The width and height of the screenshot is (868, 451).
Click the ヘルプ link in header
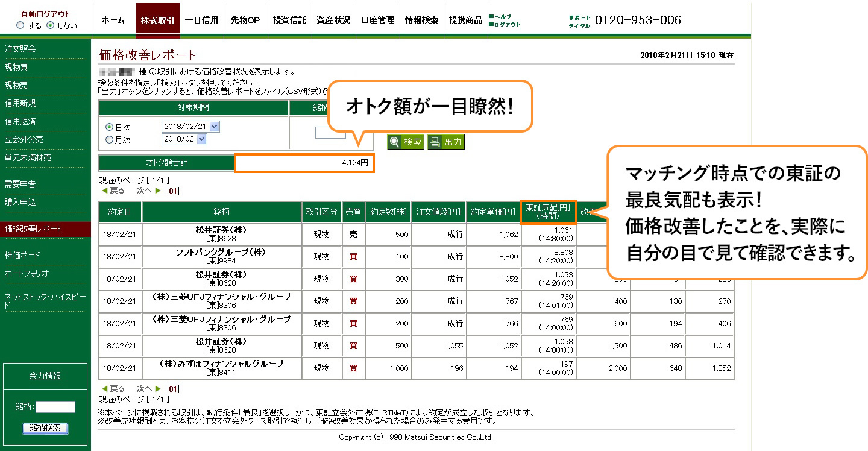[x=500, y=16]
